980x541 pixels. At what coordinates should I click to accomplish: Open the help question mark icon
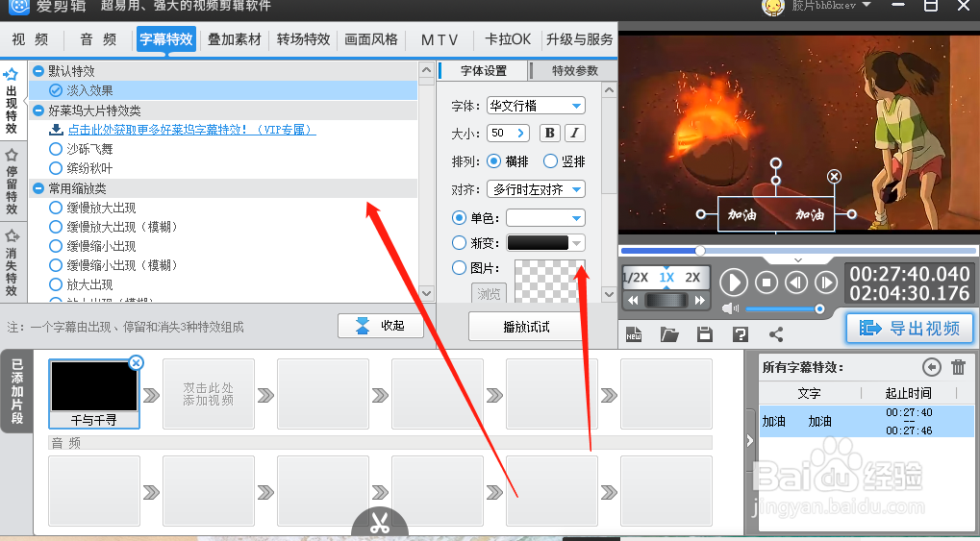click(741, 334)
